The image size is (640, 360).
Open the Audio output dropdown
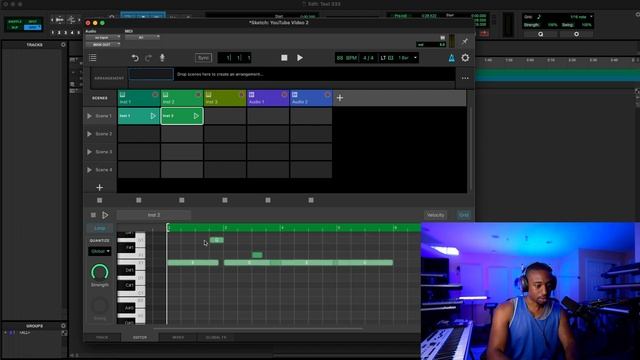103,44
